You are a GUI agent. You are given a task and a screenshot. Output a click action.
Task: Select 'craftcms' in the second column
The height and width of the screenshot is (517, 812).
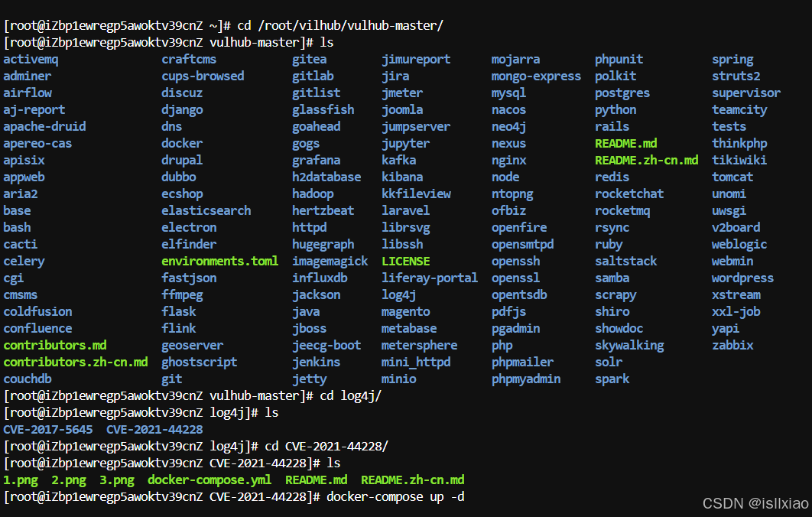(x=189, y=60)
